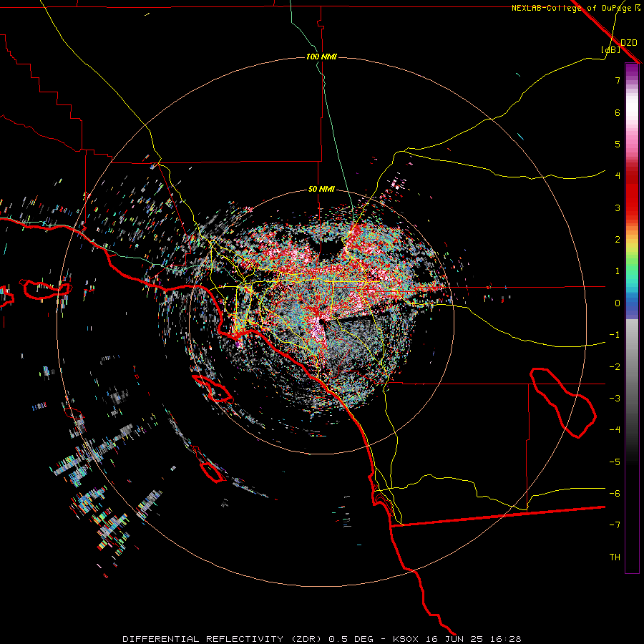Click the vertical ZDR color scale bar
The width and height of the screenshot is (644, 644).
(x=632, y=318)
